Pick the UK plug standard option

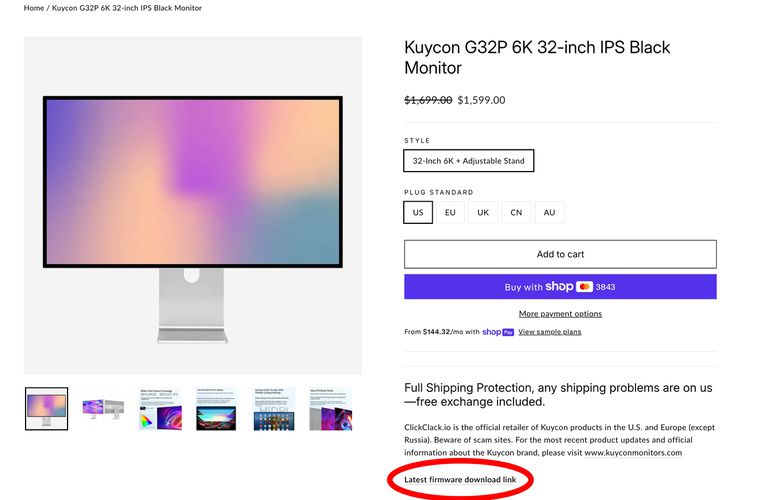tap(483, 213)
